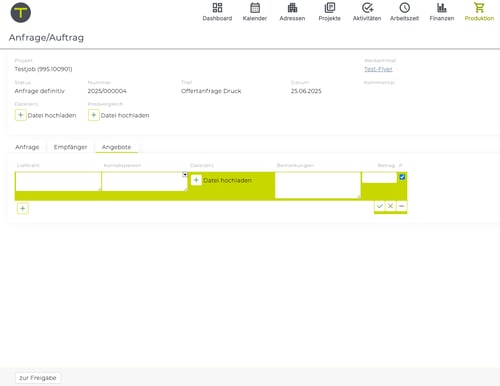Open the Adressen navigation icon
Viewport: 500px width, 386px height.
click(x=292, y=8)
